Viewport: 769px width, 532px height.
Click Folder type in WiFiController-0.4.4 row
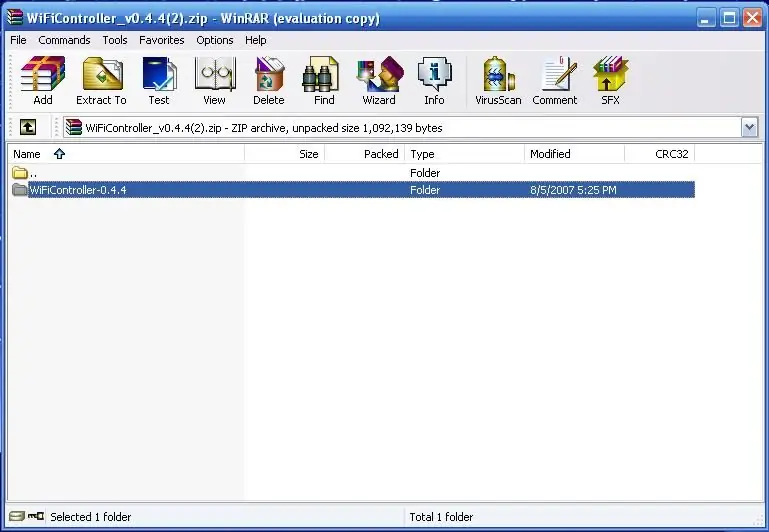425,190
